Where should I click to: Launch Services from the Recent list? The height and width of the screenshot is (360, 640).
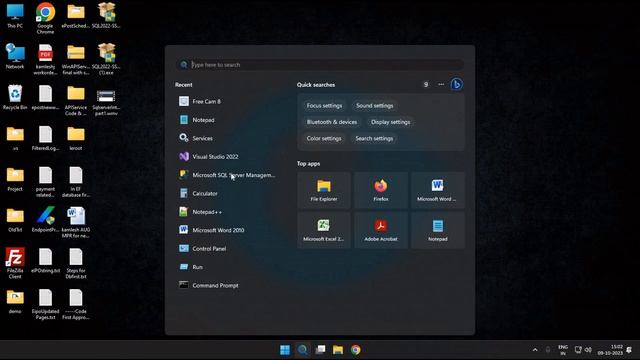[x=227, y=138]
